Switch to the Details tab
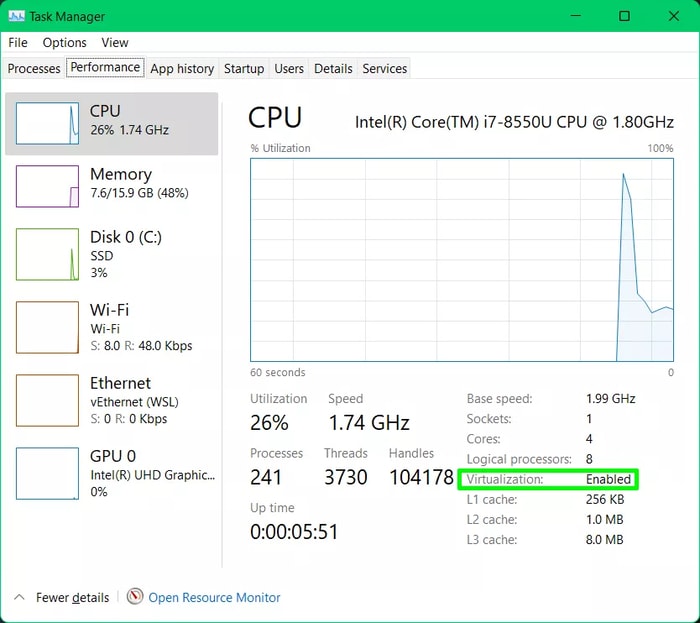 pyautogui.click(x=333, y=69)
